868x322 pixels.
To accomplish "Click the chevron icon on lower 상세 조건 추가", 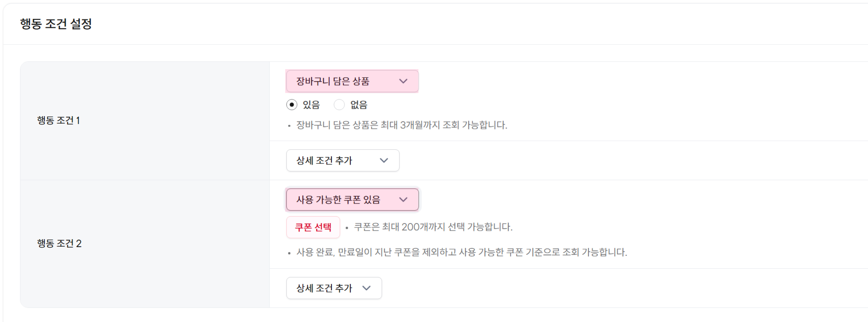I will click(367, 288).
